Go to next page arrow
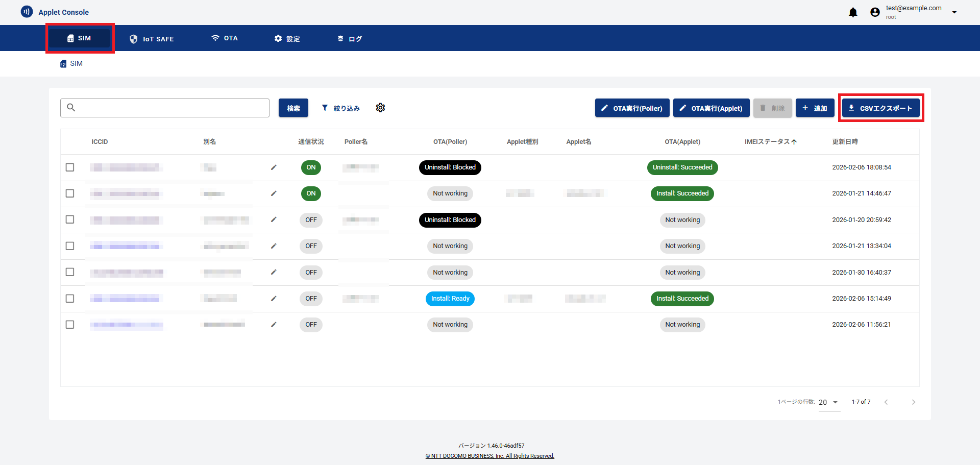Screen dimensions: 980x465 (x=913, y=402)
